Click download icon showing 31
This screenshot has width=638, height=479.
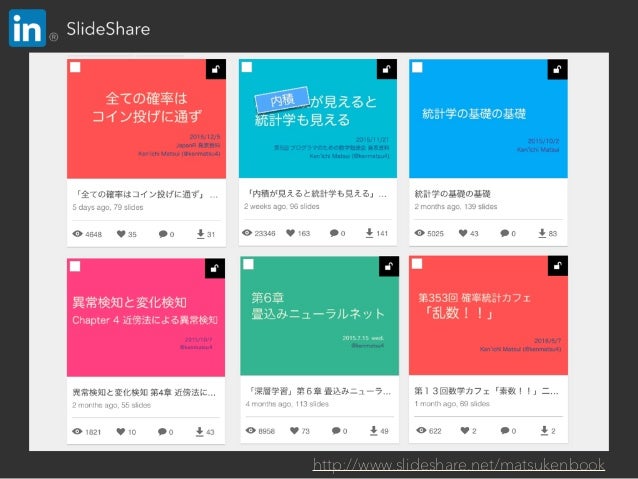pyautogui.click(x=201, y=234)
